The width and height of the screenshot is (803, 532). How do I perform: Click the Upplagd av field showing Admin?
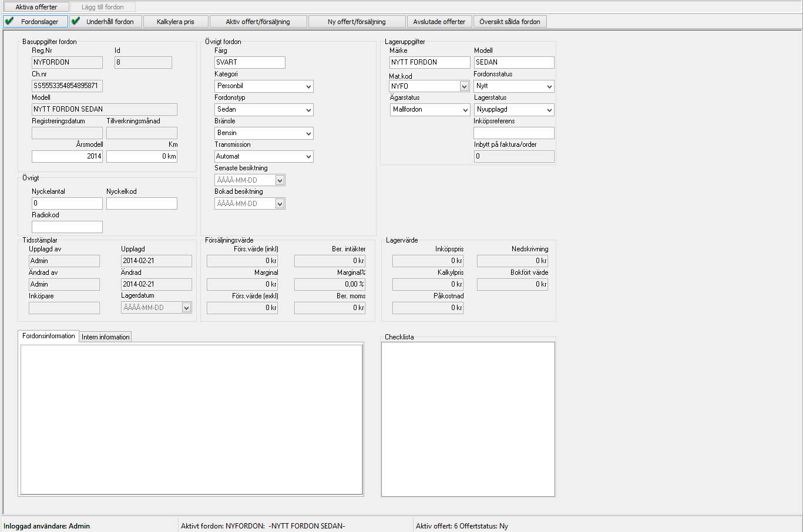tap(64, 261)
